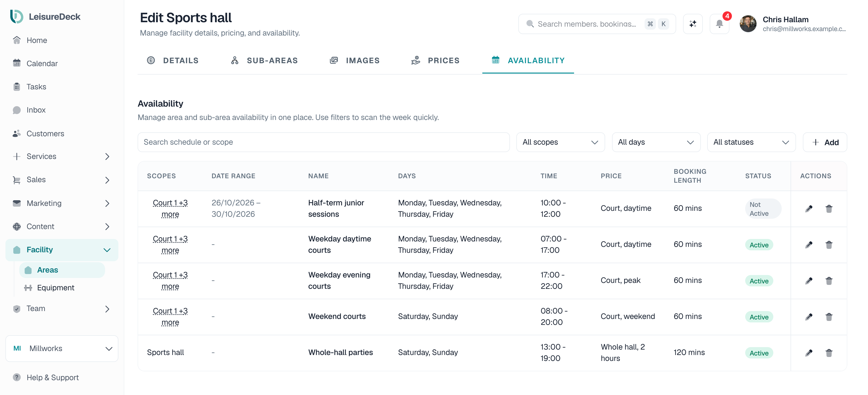Viewport: 868px width, 395px height.
Task: Expand the Content menu
Action: 62,227
